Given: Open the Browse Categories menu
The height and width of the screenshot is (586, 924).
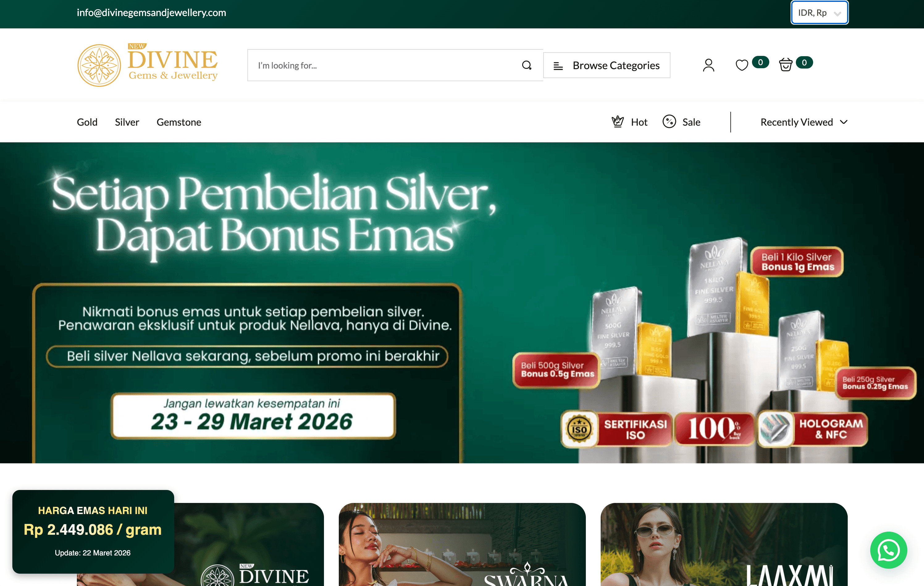Looking at the screenshot, I should click(x=607, y=65).
